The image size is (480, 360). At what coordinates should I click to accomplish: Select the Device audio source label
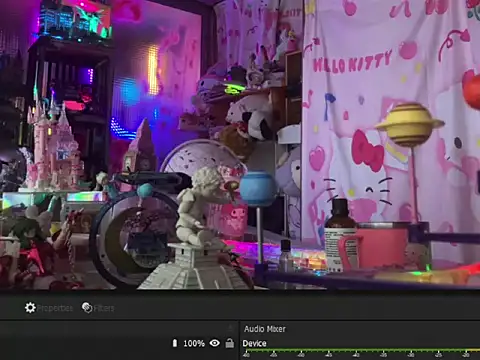click(x=254, y=343)
